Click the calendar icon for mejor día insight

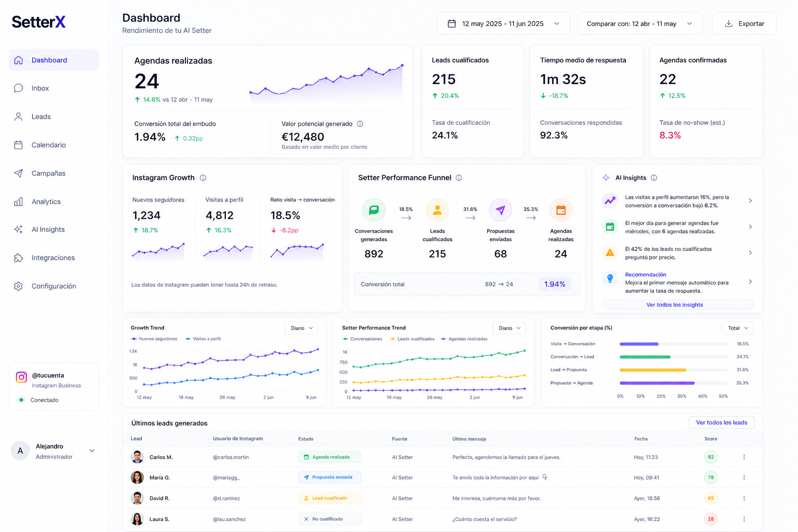[610, 227]
